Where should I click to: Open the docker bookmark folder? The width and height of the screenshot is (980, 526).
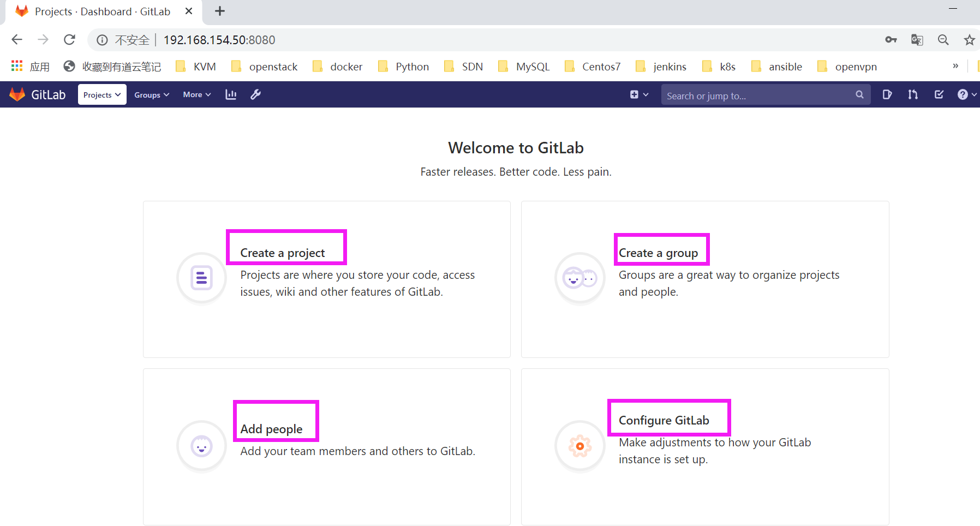pyautogui.click(x=337, y=67)
